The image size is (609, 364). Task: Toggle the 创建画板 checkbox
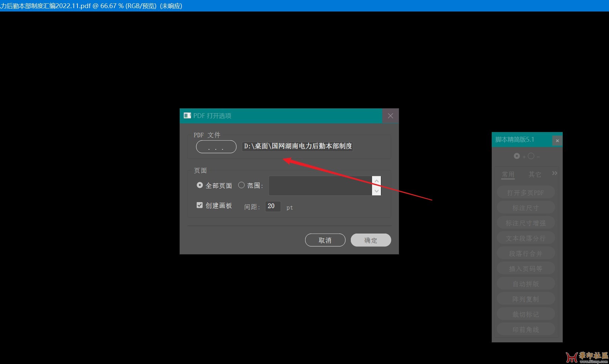(x=200, y=205)
